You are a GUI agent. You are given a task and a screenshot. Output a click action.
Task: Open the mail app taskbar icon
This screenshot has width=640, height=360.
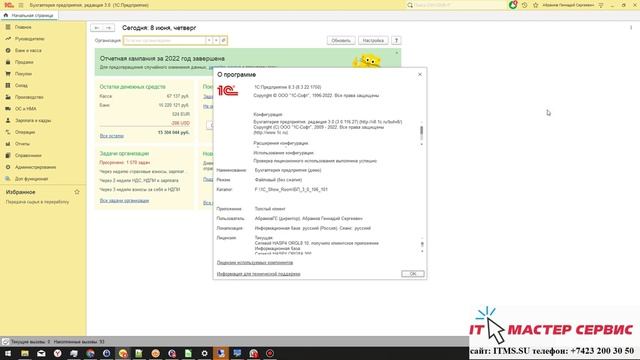tap(41, 353)
